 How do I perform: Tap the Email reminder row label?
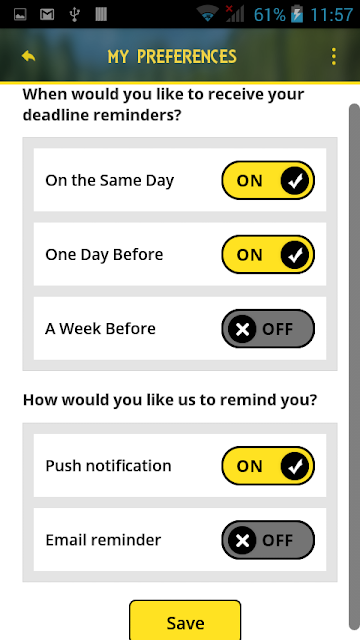click(103, 540)
